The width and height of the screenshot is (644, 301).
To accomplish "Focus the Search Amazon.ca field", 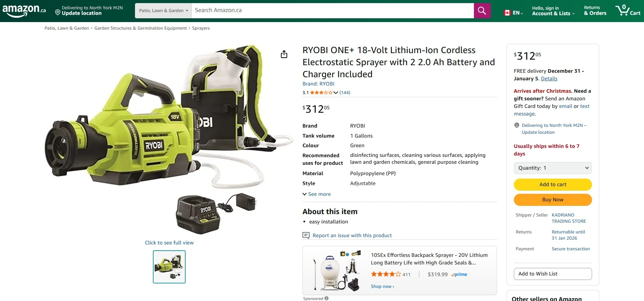I will [333, 11].
